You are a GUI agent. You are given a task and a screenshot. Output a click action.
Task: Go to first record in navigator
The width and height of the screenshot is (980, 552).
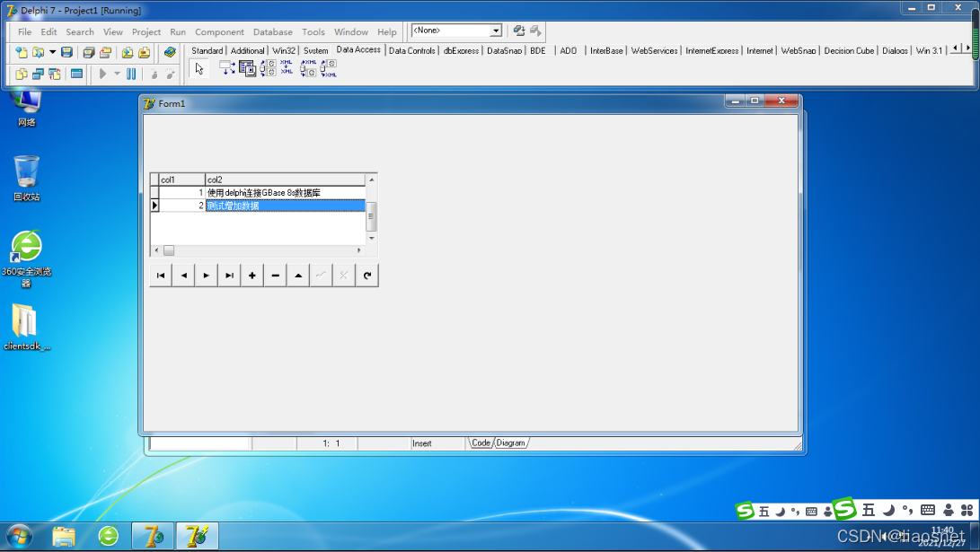click(x=161, y=276)
